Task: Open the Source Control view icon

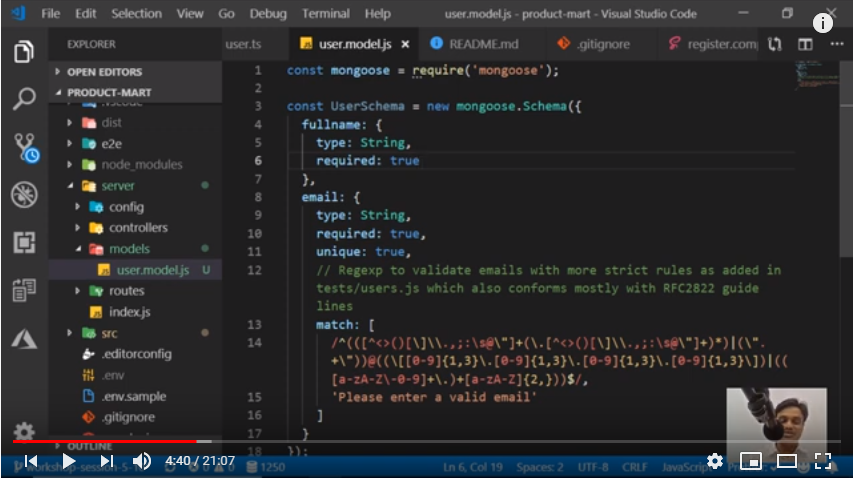Action: coord(24,147)
